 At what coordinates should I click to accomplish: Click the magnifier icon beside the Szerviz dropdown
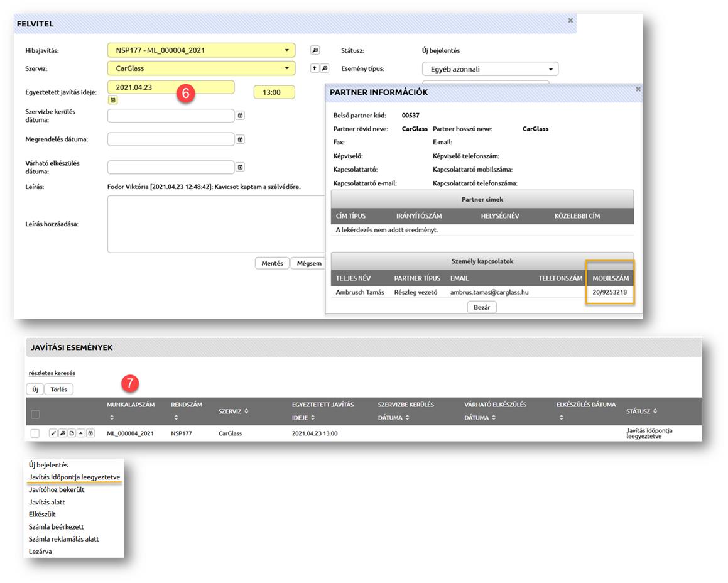click(x=325, y=68)
